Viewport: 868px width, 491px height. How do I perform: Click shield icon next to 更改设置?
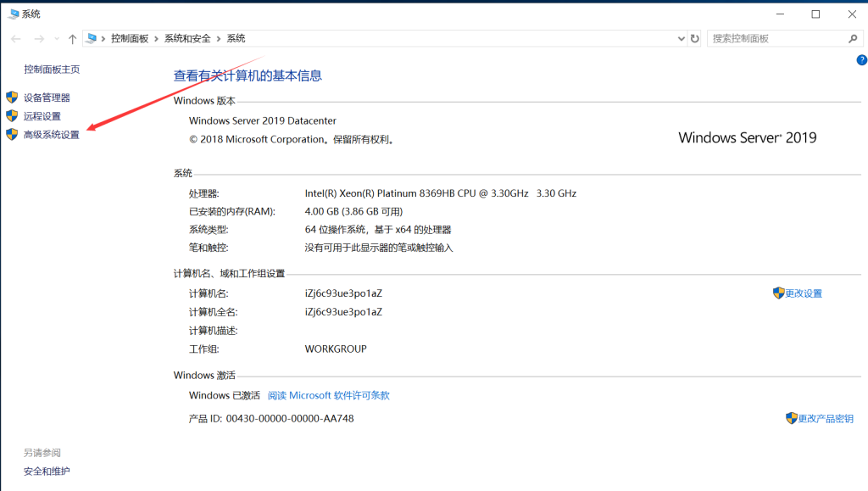(x=778, y=293)
